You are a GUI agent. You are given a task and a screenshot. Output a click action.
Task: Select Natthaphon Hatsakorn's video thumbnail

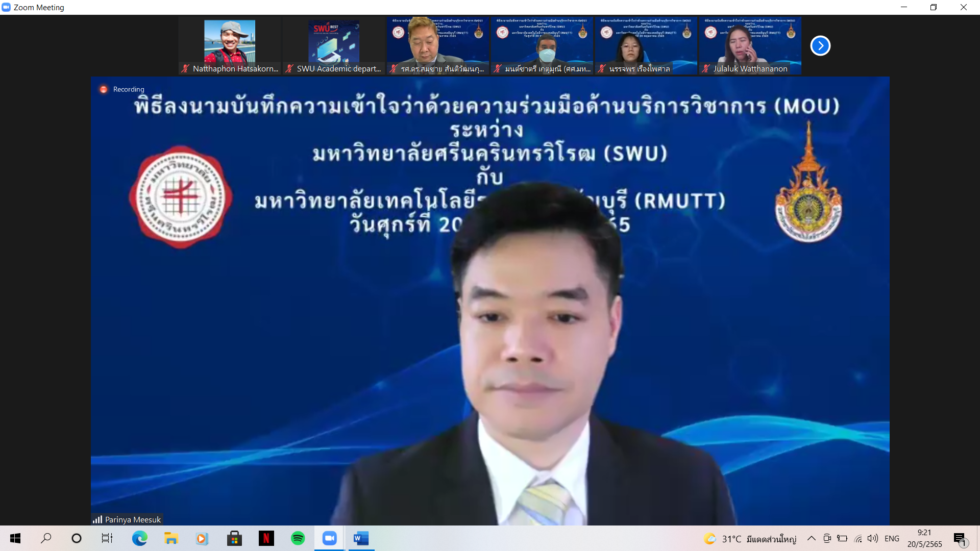tap(230, 46)
